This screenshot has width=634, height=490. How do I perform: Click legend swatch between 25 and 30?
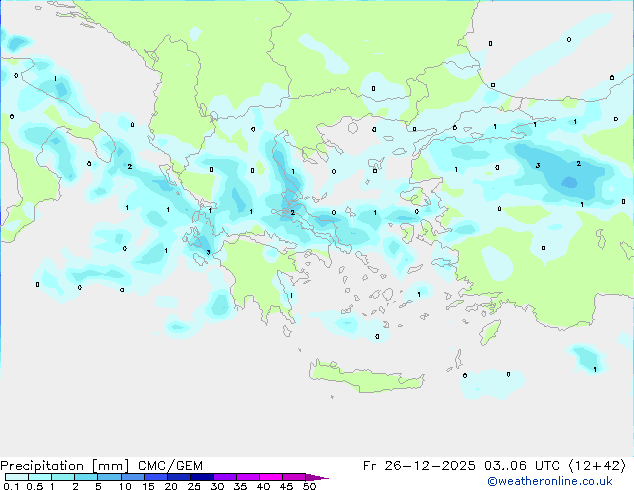[202, 477]
